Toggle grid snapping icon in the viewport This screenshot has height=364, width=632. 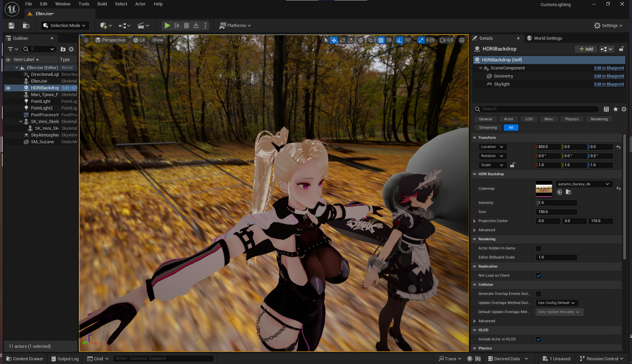click(x=381, y=40)
